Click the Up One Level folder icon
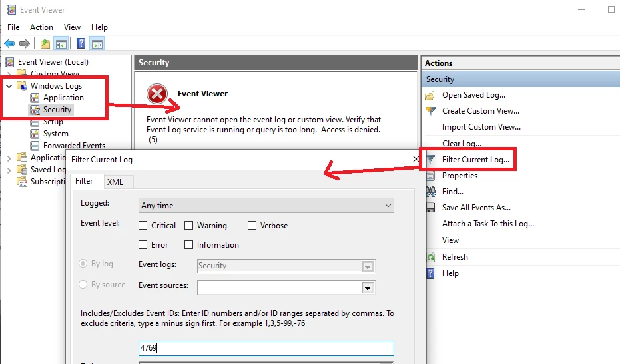This screenshot has width=620, height=364. (45, 43)
